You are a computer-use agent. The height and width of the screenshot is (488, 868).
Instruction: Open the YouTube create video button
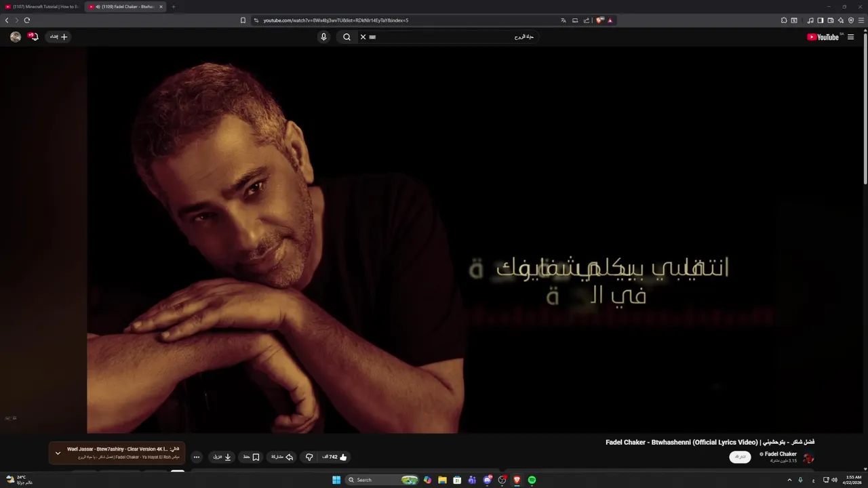58,37
